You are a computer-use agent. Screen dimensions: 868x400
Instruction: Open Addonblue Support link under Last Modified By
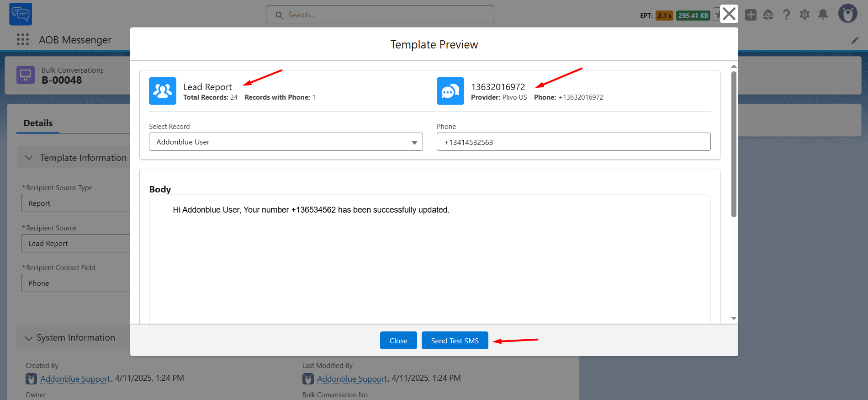pyautogui.click(x=352, y=379)
